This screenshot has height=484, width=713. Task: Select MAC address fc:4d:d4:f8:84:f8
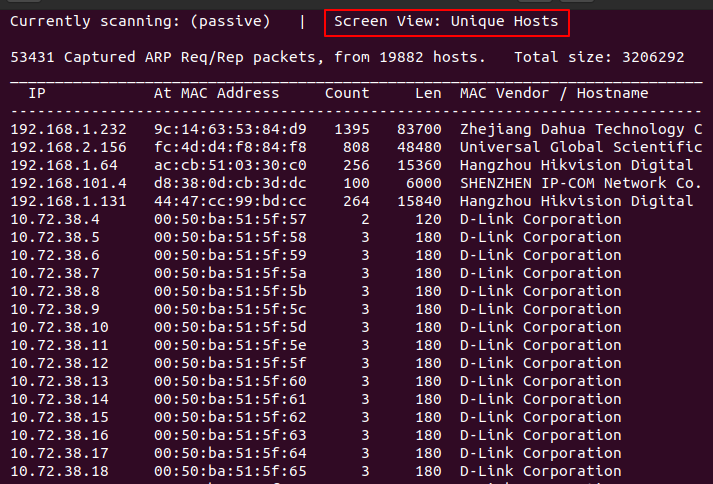pyautogui.click(x=230, y=147)
